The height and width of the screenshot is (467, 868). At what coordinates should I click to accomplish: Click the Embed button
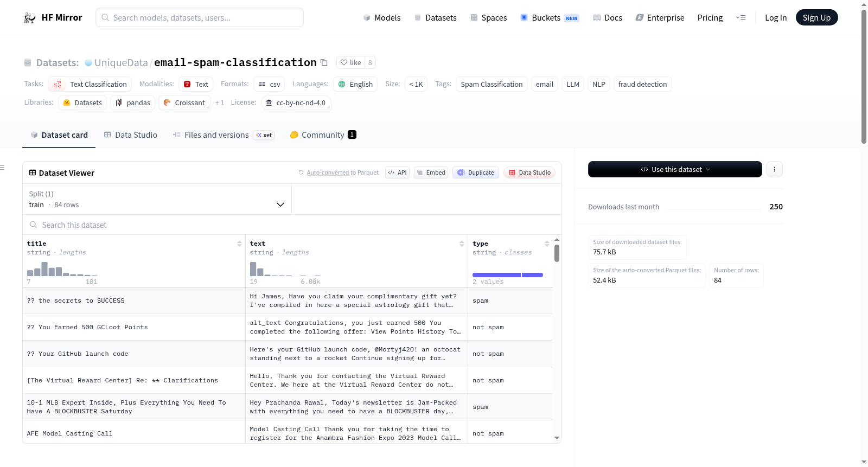tap(431, 172)
